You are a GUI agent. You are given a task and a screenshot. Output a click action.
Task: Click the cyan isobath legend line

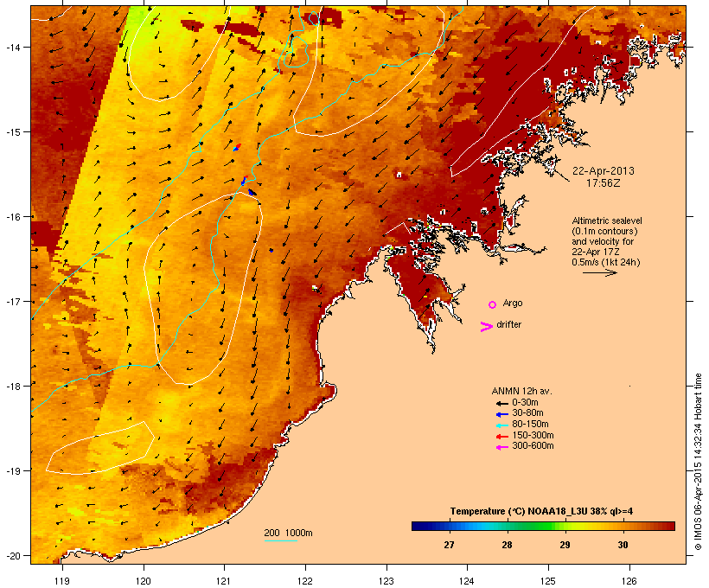pyautogui.click(x=281, y=540)
